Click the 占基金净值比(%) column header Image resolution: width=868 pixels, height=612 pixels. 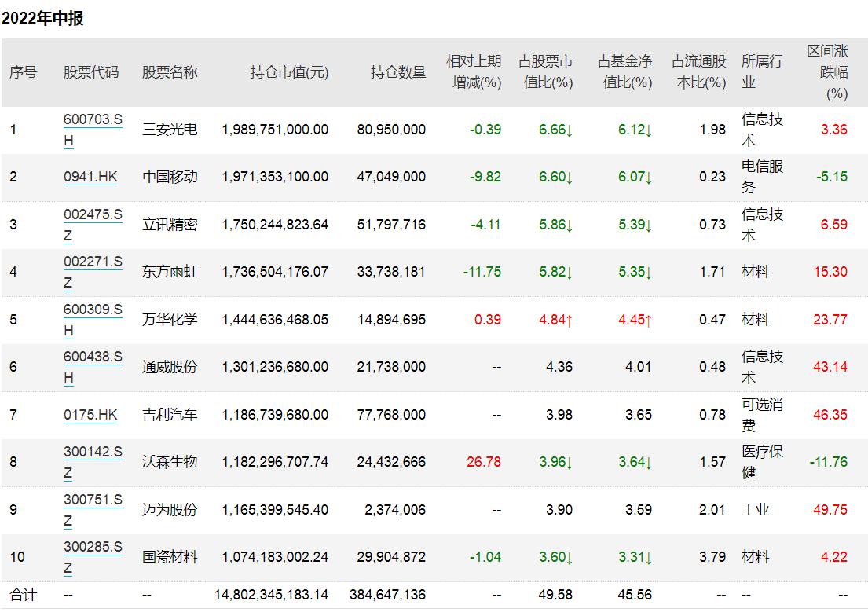point(625,72)
